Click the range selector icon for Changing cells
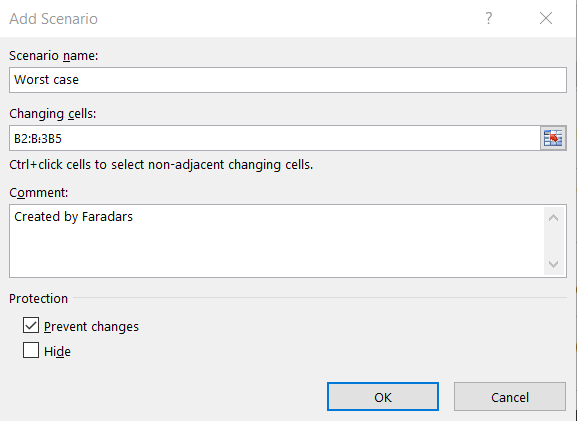 (553, 138)
